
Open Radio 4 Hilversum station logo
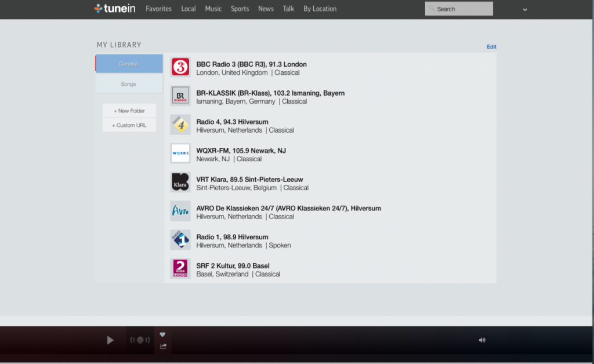[x=180, y=125]
